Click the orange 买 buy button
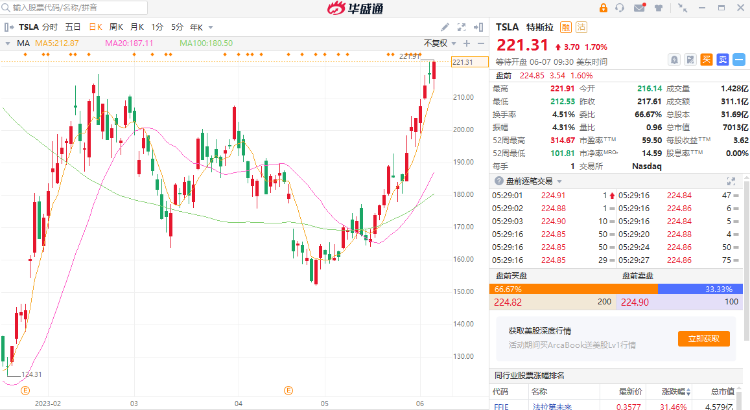This screenshot has width=750, height=410. click(x=706, y=60)
